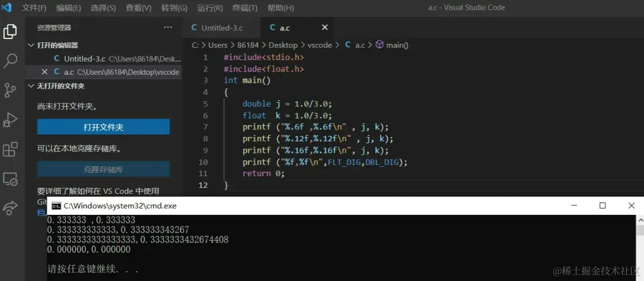Viewport: 644px width, 281px height.
Task: Open Explorer panel more actions ellipsis
Action: 168,28
